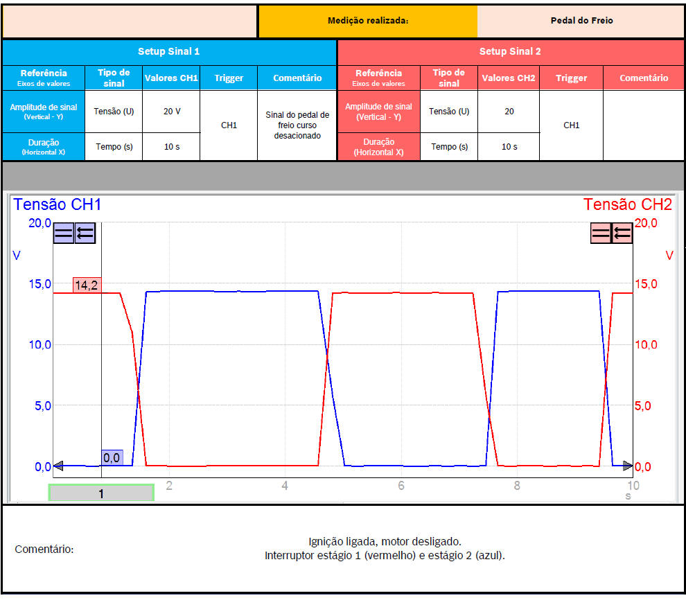This screenshot has height=616, width=686.
Task: Click the red CH2 left-arrows icon
Action: coord(622,234)
